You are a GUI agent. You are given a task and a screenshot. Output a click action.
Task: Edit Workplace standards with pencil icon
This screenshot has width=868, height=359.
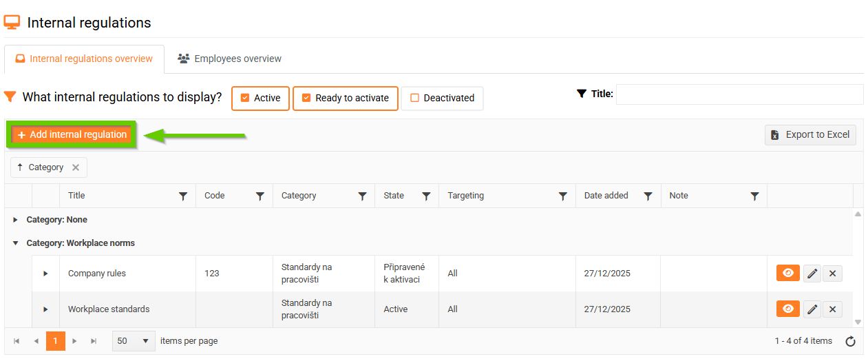[813, 309]
